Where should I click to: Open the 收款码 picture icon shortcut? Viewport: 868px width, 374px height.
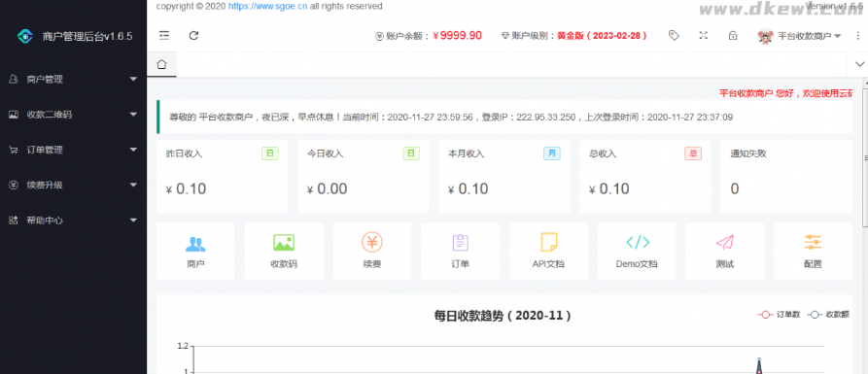pyautogui.click(x=284, y=242)
